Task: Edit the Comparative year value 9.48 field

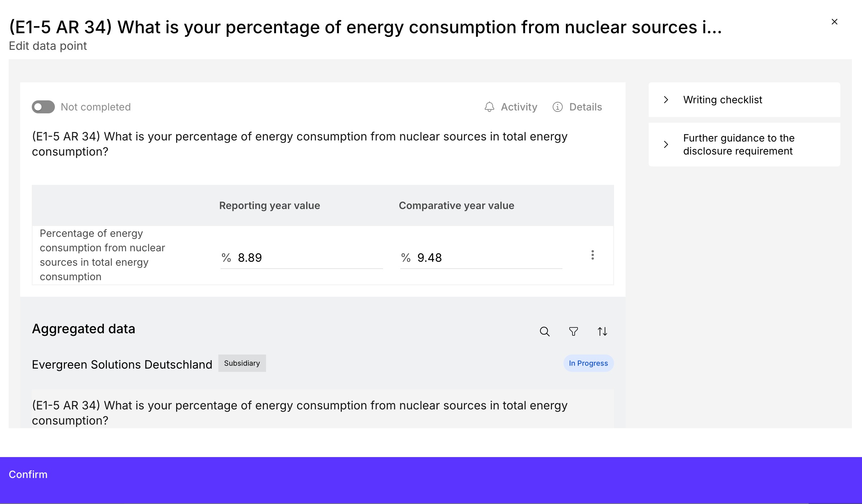Action: (x=487, y=258)
